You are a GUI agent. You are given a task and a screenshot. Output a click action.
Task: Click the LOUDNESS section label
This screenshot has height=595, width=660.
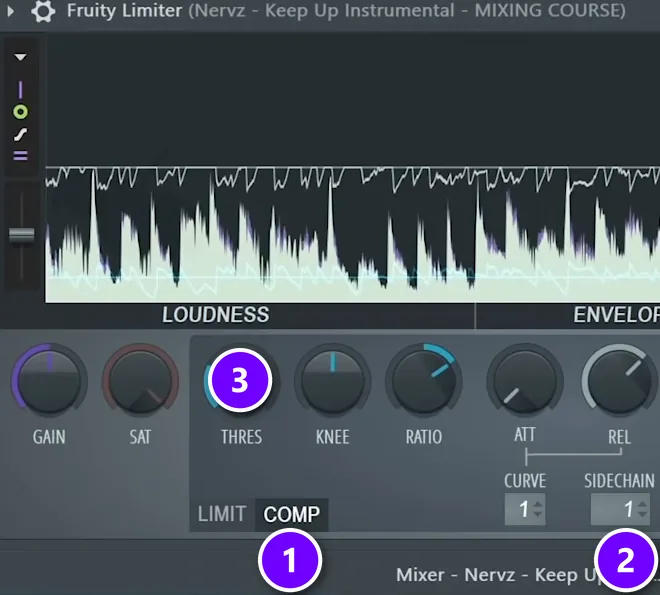point(216,315)
